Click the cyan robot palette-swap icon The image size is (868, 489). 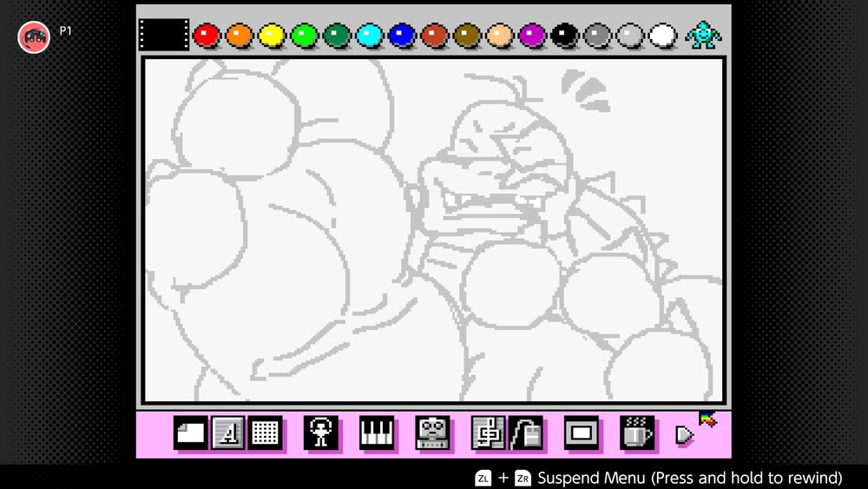703,35
